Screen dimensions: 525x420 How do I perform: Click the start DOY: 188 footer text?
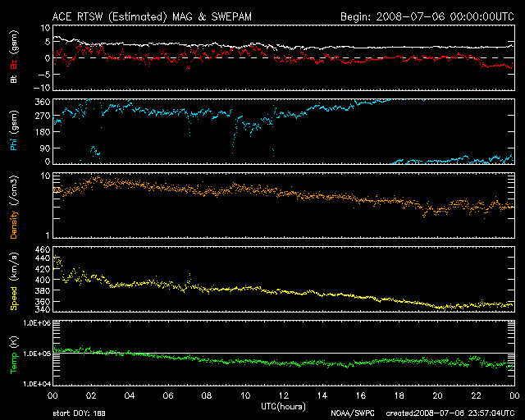click(80, 413)
